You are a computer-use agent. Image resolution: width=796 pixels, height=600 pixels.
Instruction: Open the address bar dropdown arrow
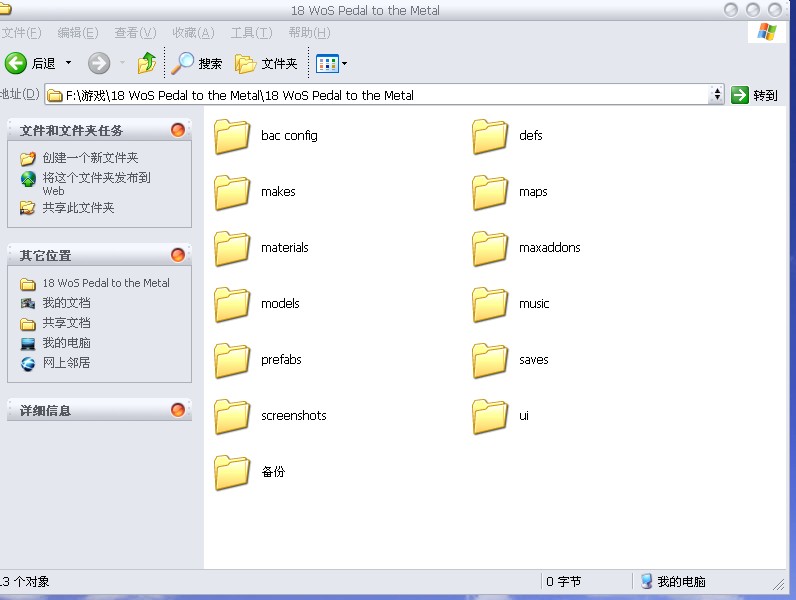point(716,95)
